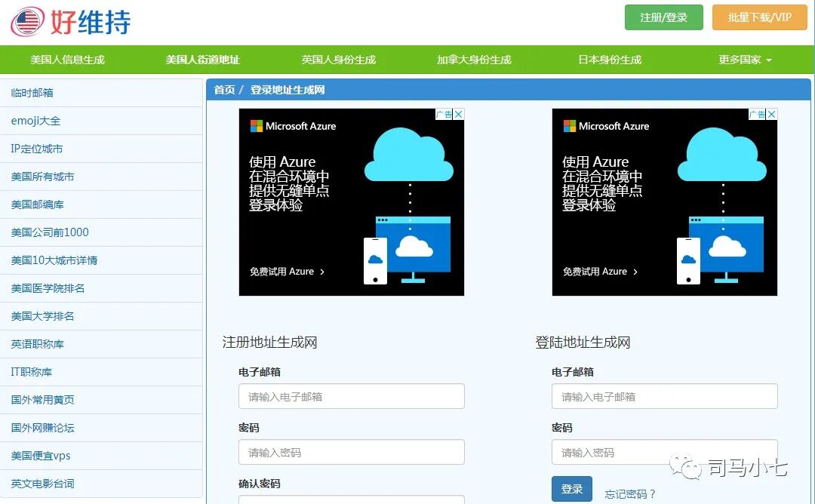The width and height of the screenshot is (815, 504).
Task: Click the 注册地址生成网 heading
Action: click(x=269, y=343)
